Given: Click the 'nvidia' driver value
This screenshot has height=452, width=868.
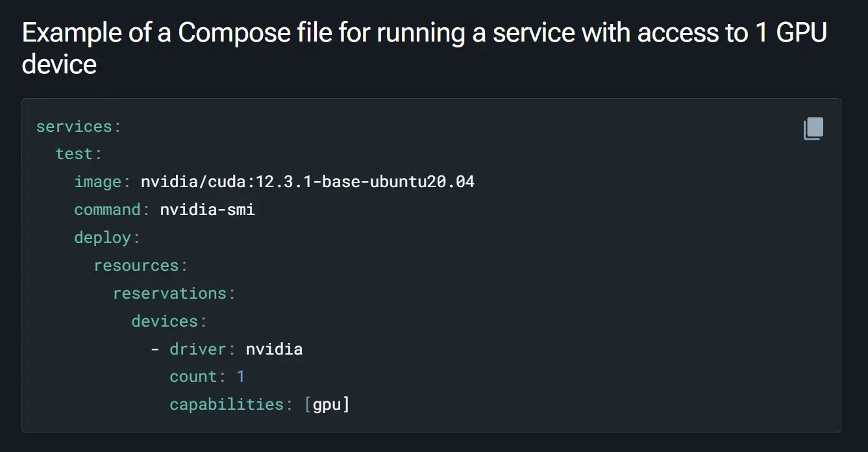Looking at the screenshot, I should tap(274, 349).
